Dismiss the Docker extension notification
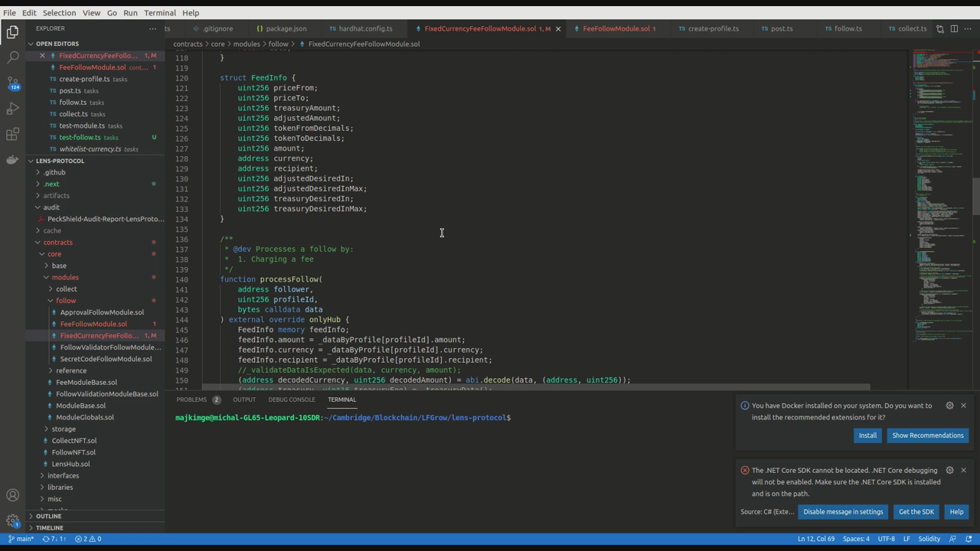The height and width of the screenshot is (551, 980). pyautogui.click(x=963, y=406)
